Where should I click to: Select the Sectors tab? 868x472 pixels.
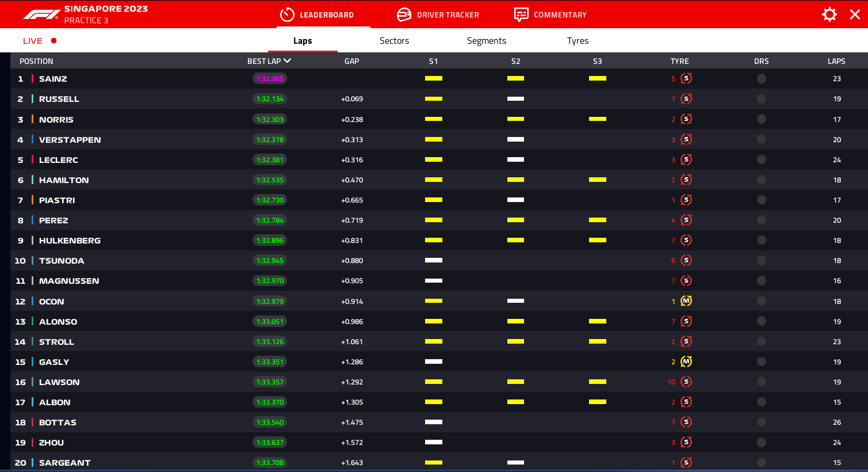[x=395, y=41]
